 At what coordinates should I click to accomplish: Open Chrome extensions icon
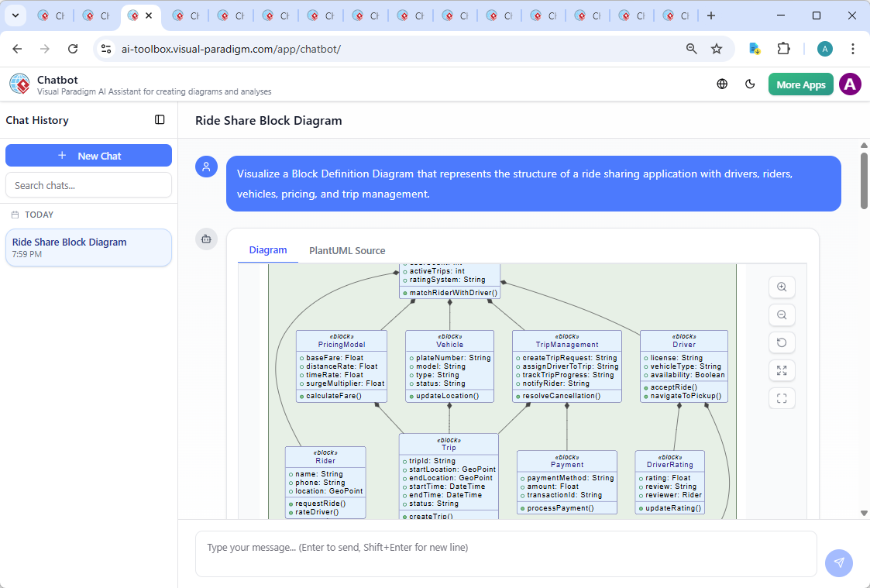[x=783, y=48]
